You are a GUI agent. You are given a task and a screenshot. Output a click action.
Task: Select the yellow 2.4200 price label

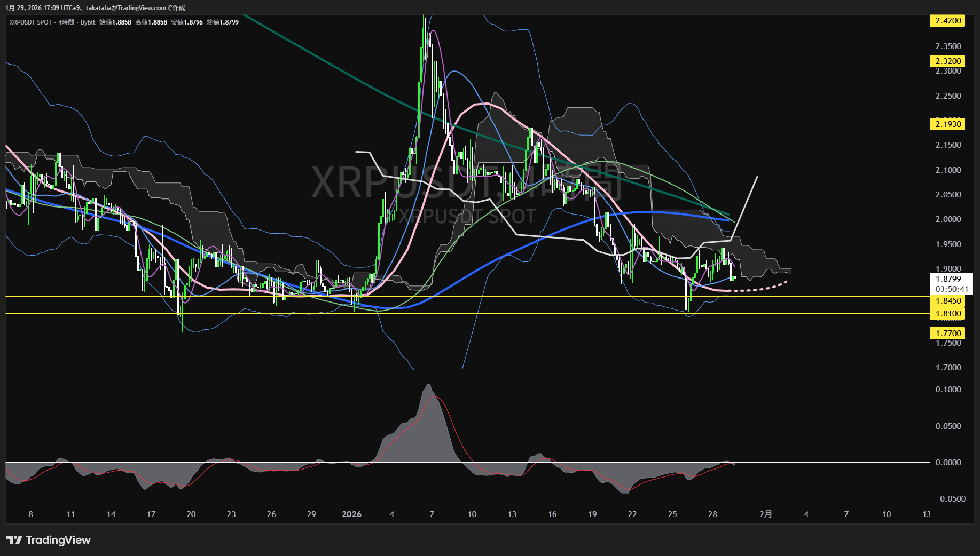pyautogui.click(x=948, y=21)
